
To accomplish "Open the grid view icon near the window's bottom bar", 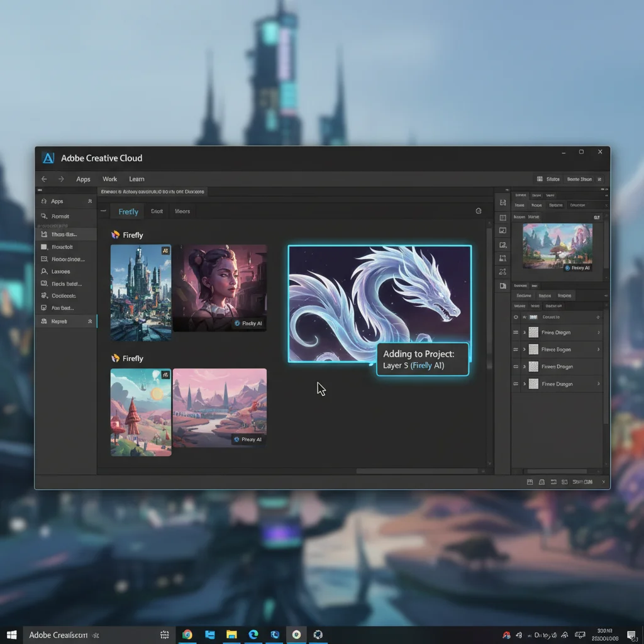I will coord(530,482).
